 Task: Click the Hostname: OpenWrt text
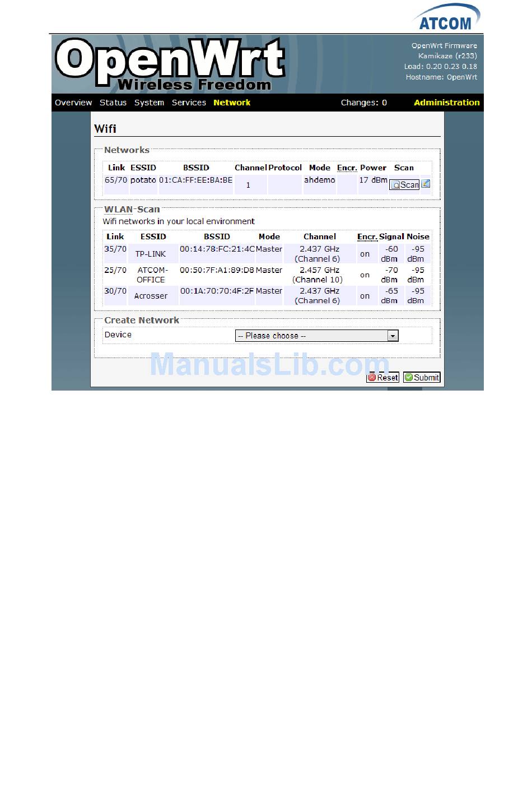point(441,77)
